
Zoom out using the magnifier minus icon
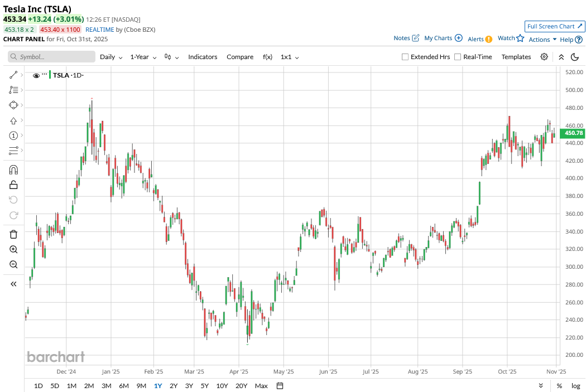point(13,264)
